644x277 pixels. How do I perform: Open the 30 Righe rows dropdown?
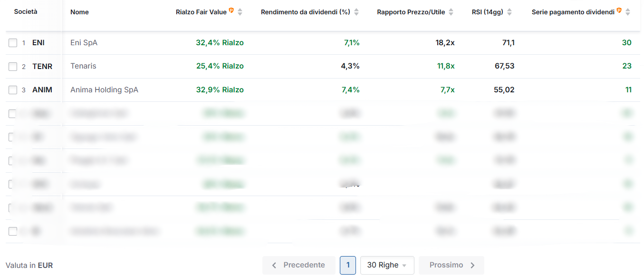pyautogui.click(x=387, y=265)
